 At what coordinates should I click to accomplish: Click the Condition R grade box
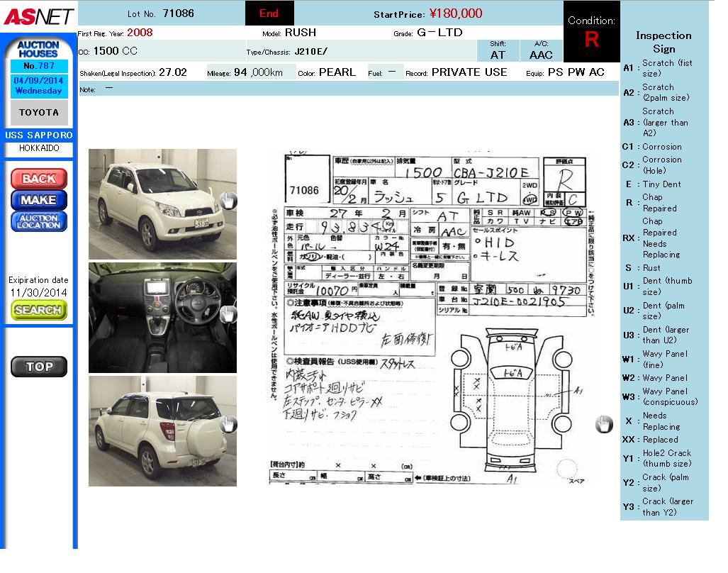tap(591, 32)
